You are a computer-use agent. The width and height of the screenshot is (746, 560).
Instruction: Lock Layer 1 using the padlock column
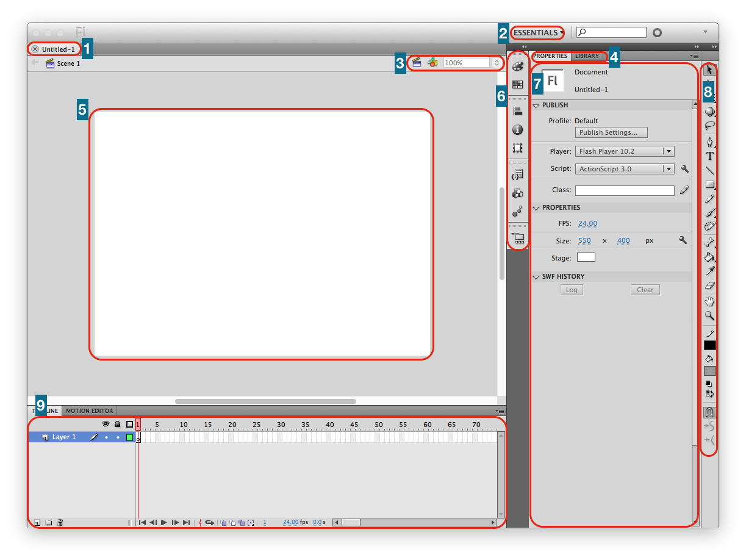pyautogui.click(x=117, y=437)
